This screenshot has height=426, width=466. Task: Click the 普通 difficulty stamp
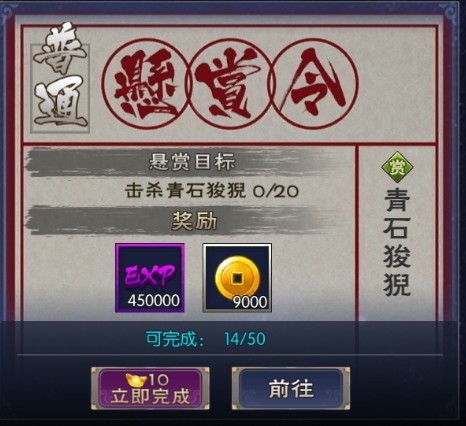click(60, 78)
